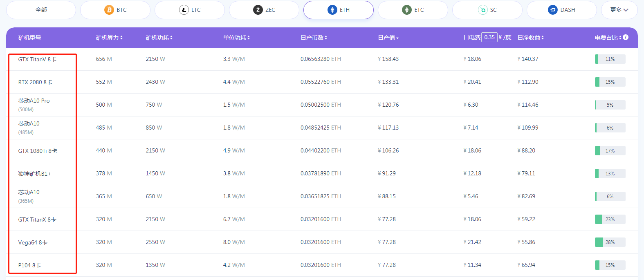Open GTX TitanV 8卡 miner link
The width and height of the screenshot is (644, 280).
37,59
